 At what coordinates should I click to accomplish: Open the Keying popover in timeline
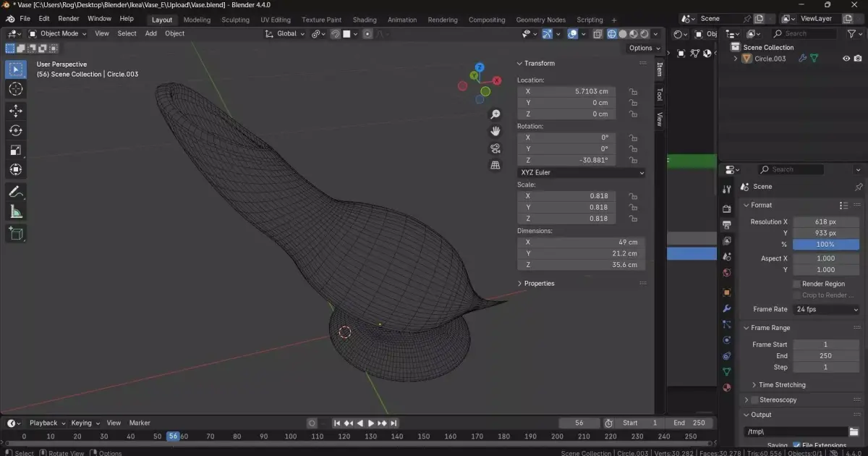tap(85, 423)
